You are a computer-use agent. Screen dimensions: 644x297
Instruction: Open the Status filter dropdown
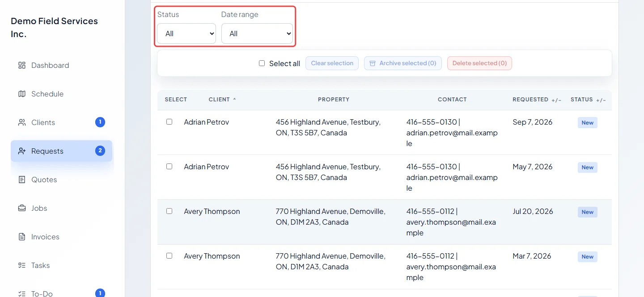[186, 33]
